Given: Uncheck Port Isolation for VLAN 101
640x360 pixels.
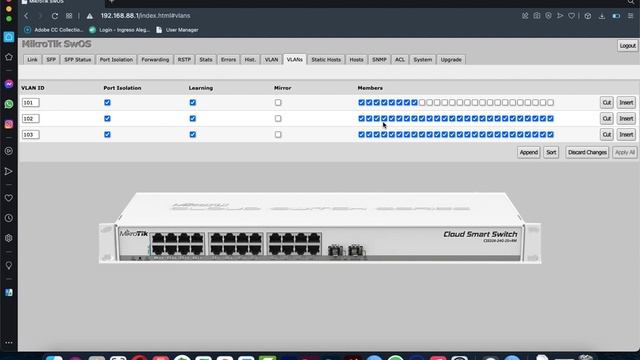Looking at the screenshot, I should (107, 102).
